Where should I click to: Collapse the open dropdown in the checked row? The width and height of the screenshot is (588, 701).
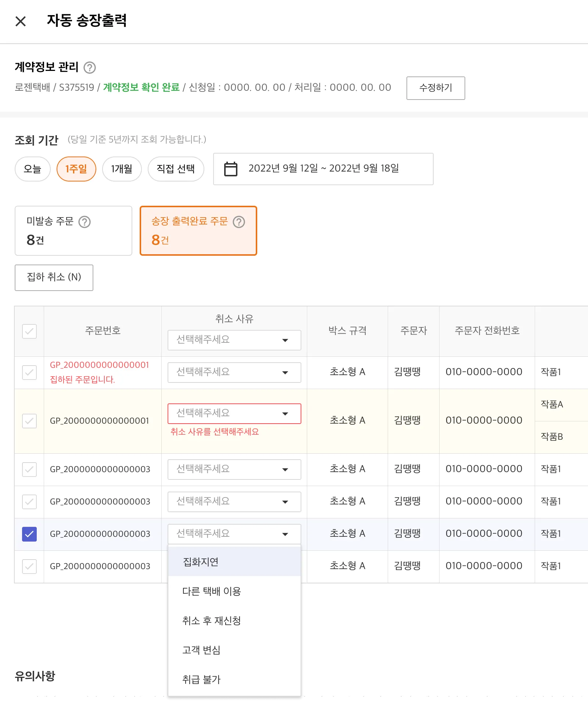[x=234, y=534]
